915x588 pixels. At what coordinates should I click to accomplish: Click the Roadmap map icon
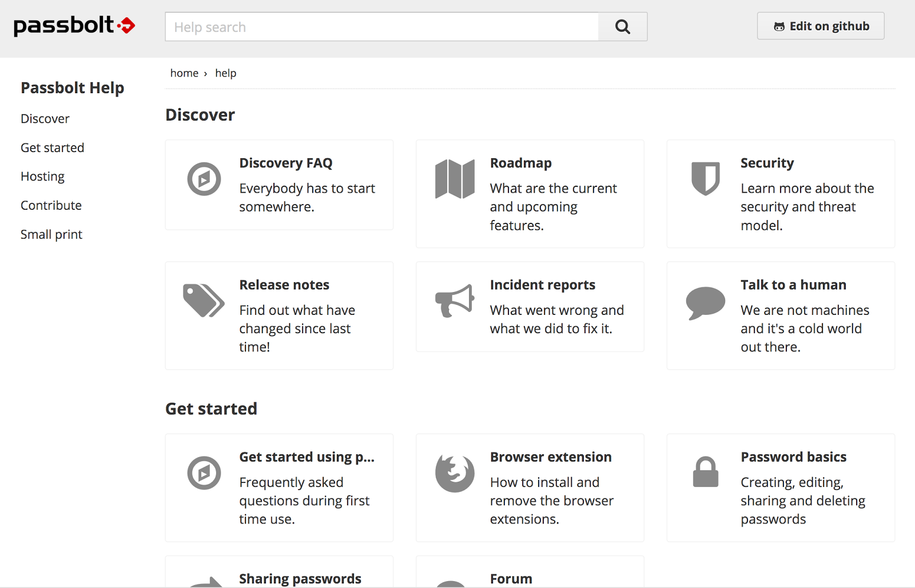(x=455, y=179)
